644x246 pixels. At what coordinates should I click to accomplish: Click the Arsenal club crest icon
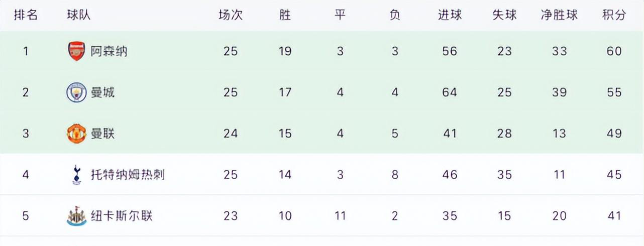point(77,51)
